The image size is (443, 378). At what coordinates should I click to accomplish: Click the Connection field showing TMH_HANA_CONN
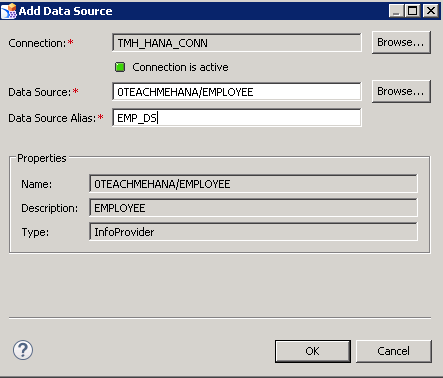[x=237, y=43]
